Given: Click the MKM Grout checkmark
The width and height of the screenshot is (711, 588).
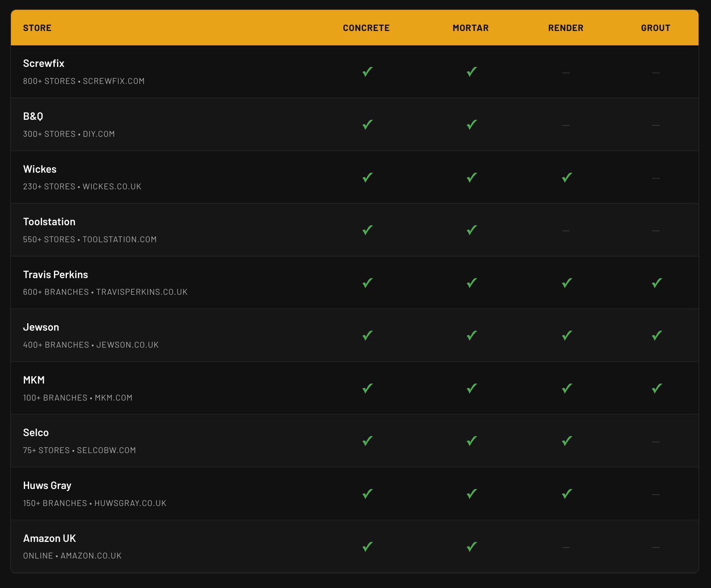Looking at the screenshot, I should [x=657, y=388].
